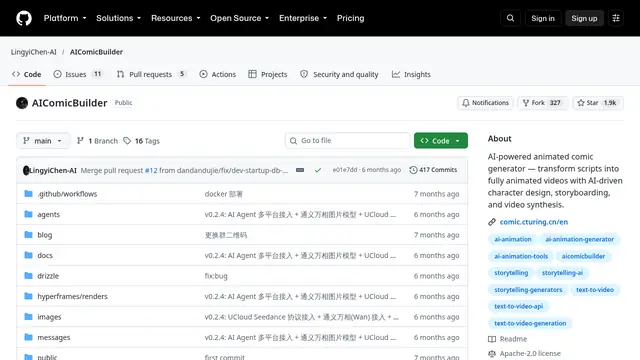Click the Sign in button
The image size is (640, 360).
(x=543, y=18)
